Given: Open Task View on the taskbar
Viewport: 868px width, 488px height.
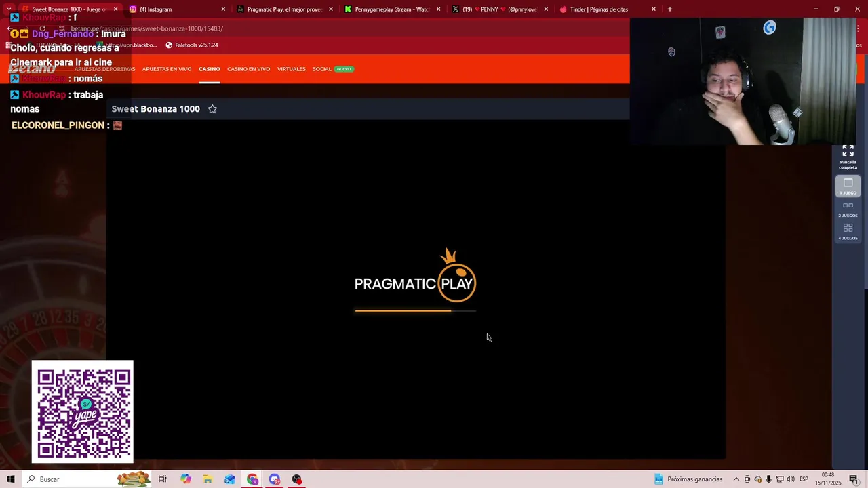Looking at the screenshot, I should tap(163, 479).
